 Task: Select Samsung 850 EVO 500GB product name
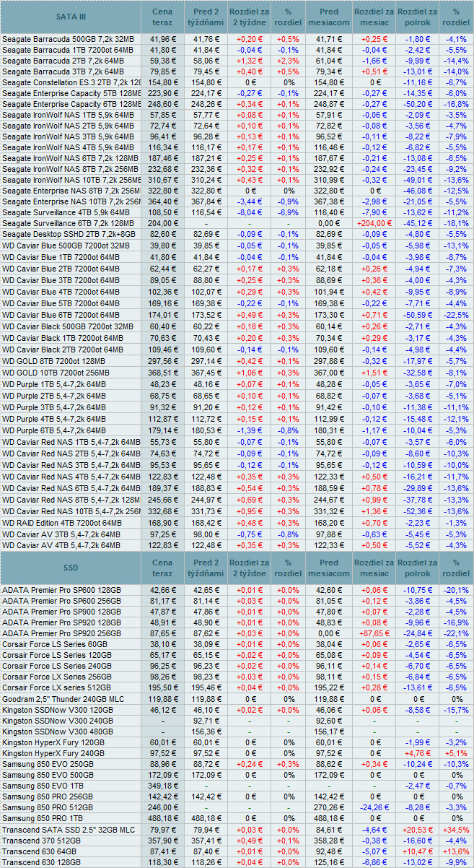49,774
